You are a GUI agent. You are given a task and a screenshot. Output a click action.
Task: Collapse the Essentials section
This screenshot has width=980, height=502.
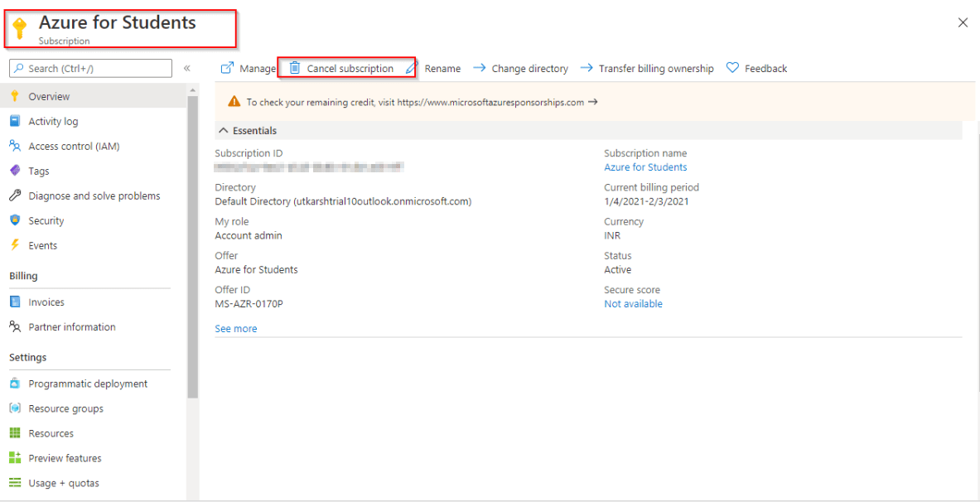[x=224, y=130]
